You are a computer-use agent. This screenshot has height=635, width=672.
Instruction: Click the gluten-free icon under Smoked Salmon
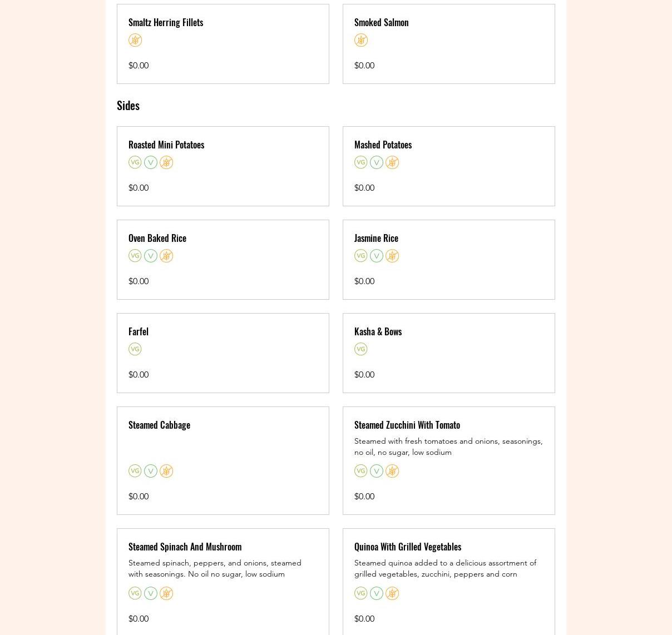[x=361, y=40]
